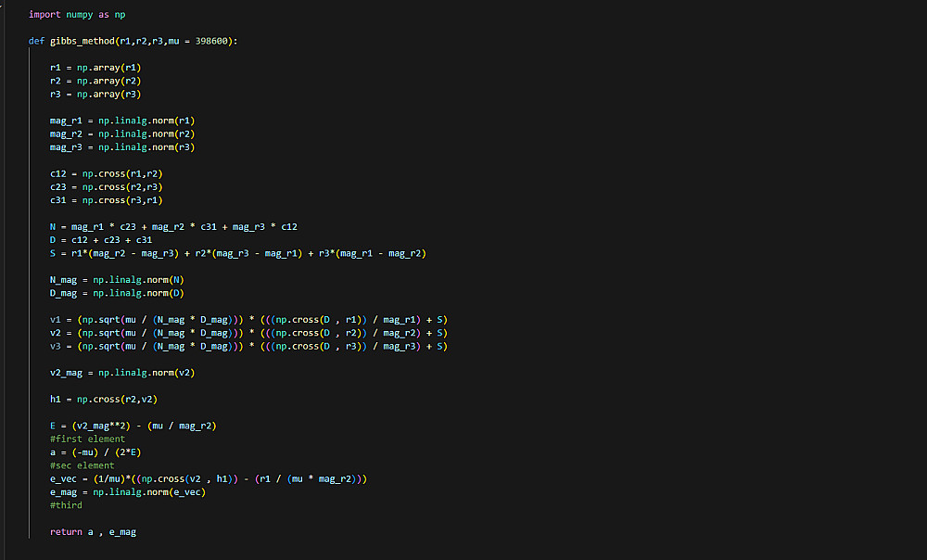This screenshot has width=927, height=560.
Task: Click the 'c31 = np.cross(r3,r1)' line
Action: (x=107, y=200)
